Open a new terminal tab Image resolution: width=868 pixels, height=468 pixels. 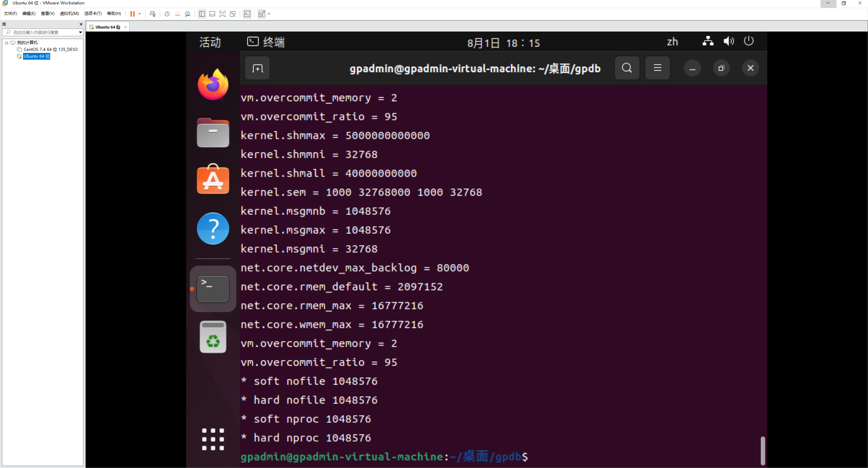click(257, 68)
